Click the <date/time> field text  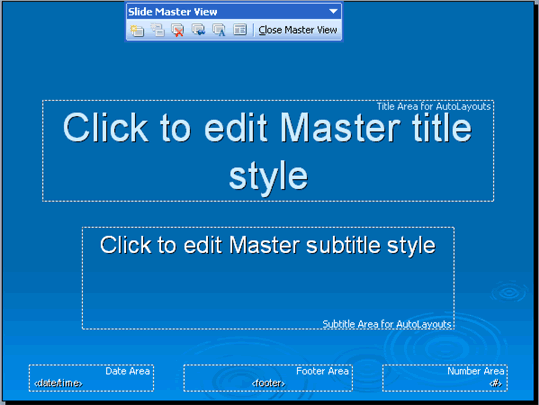[x=58, y=383]
